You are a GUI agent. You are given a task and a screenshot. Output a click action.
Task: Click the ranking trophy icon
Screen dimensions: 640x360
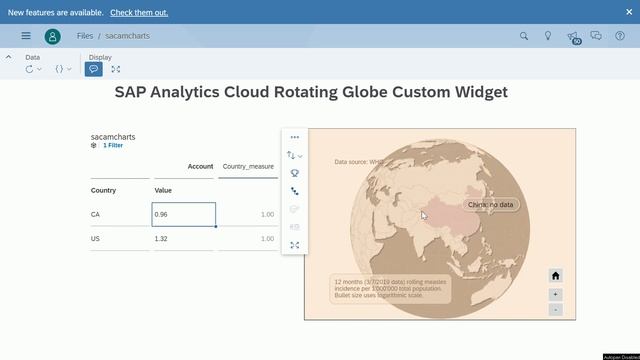[294, 173]
